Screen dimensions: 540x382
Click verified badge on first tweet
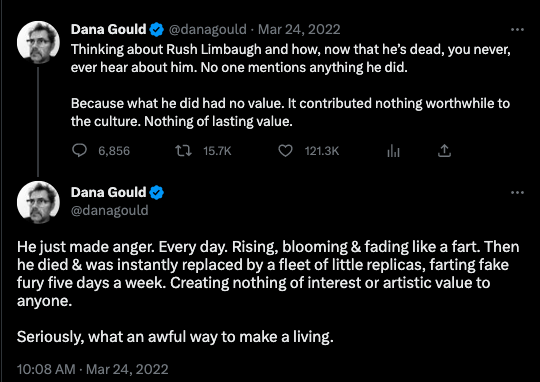click(157, 30)
